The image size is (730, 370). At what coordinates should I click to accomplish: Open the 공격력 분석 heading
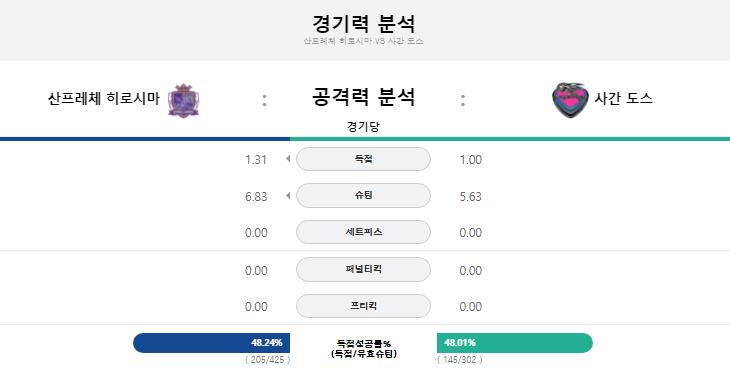click(363, 97)
